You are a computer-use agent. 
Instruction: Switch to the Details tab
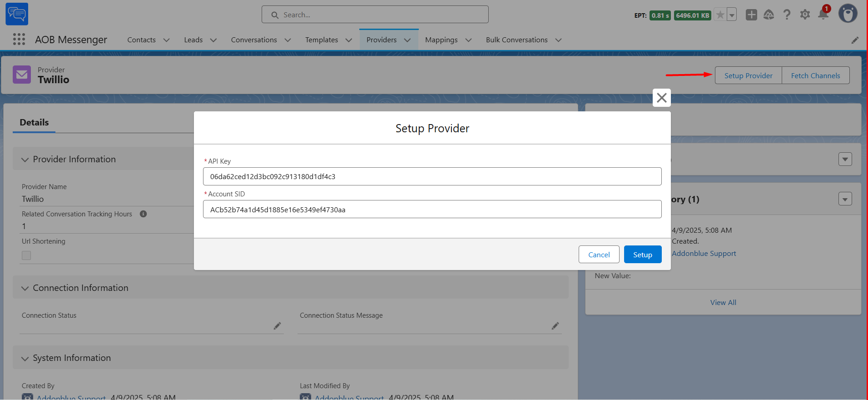[x=34, y=122]
